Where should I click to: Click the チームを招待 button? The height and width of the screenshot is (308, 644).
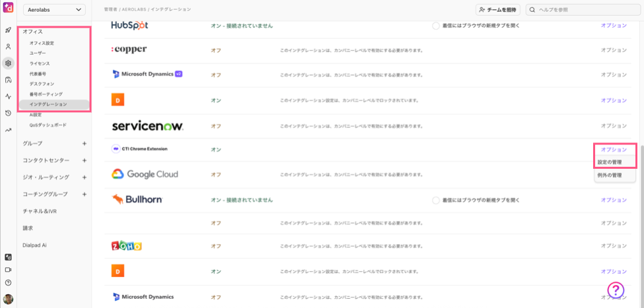pyautogui.click(x=498, y=9)
